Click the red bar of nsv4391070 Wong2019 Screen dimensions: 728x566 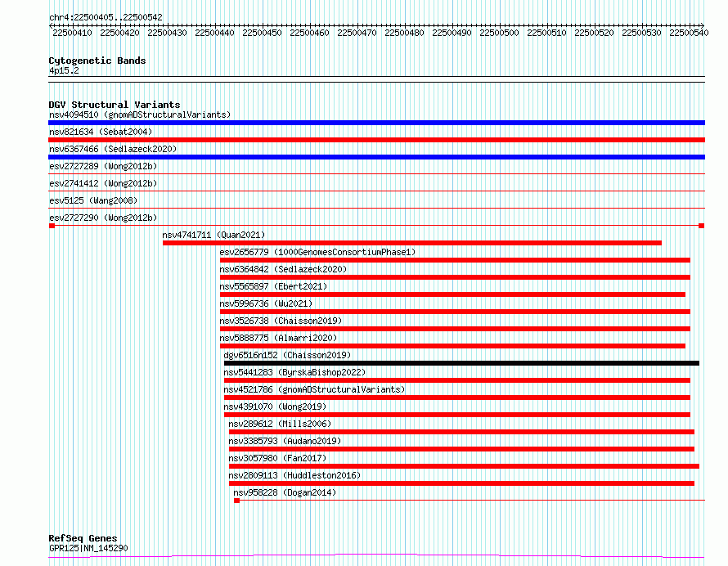point(457,415)
